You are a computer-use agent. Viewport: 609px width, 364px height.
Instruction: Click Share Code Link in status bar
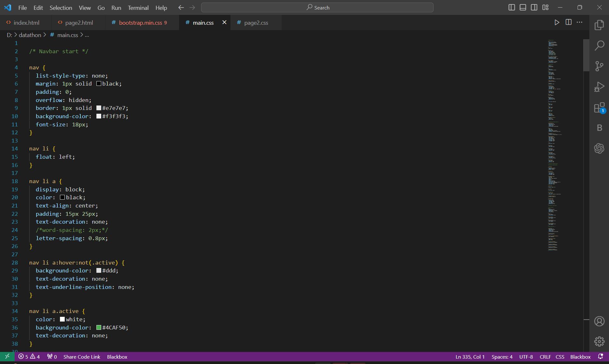coord(82,357)
